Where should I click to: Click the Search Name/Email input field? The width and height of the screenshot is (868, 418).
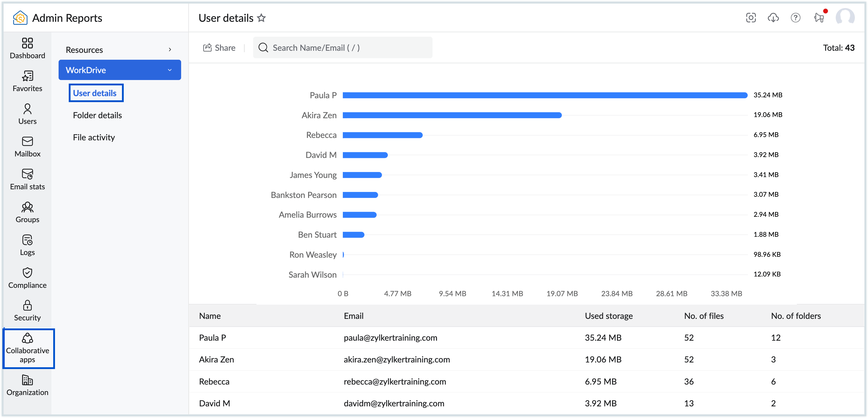click(342, 47)
